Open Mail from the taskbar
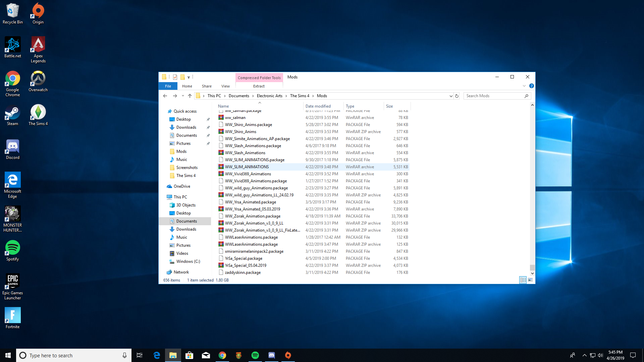This screenshot has width=644, height=362. (x=206, y=355)
